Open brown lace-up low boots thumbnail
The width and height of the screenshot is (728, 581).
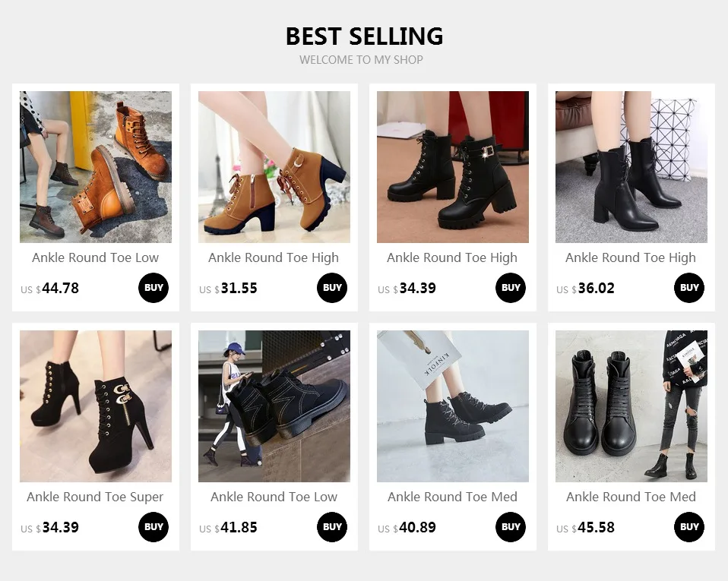point(96,167)
